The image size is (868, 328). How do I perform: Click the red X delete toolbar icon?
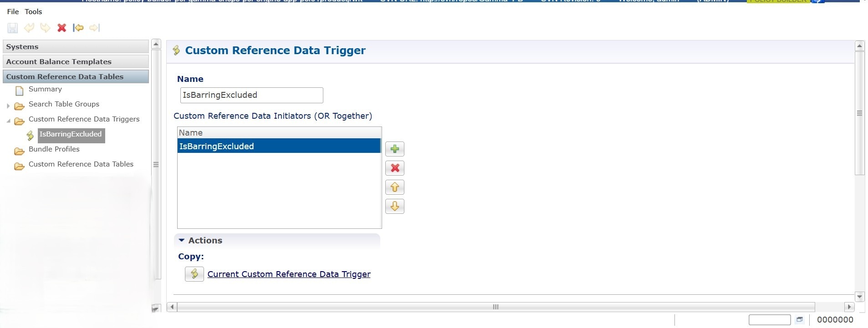click(61, 28)
